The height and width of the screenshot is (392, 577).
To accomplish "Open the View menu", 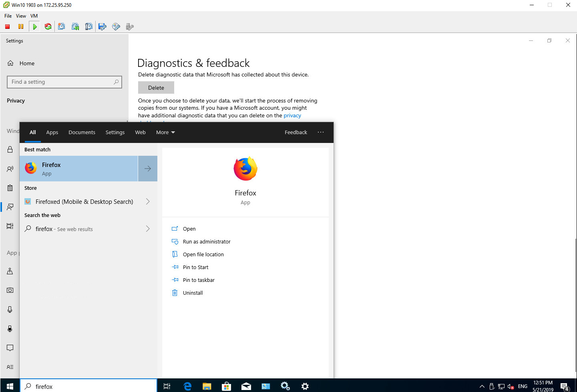I will tap(21, 16).
